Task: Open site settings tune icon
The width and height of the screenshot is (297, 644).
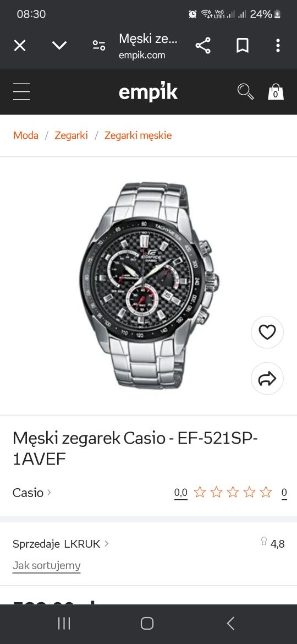Action: point(99,46)
